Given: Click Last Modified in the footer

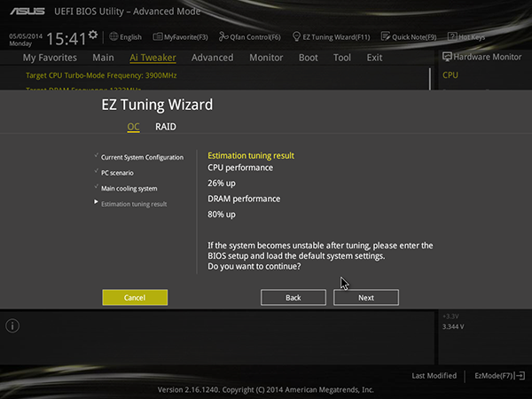Looking at the screenshot, I should [x=434, y=376].
